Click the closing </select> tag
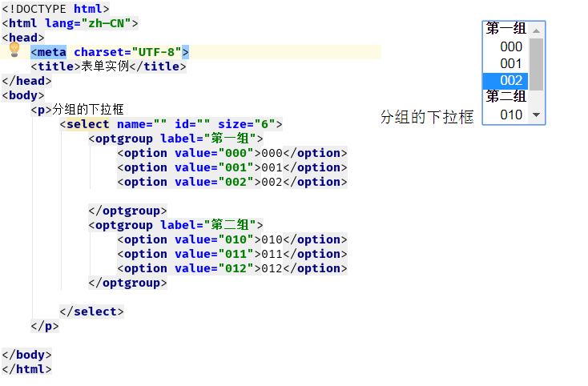Image resolution: width=588 pixels, height=386 pixels. tap(91, 312)
